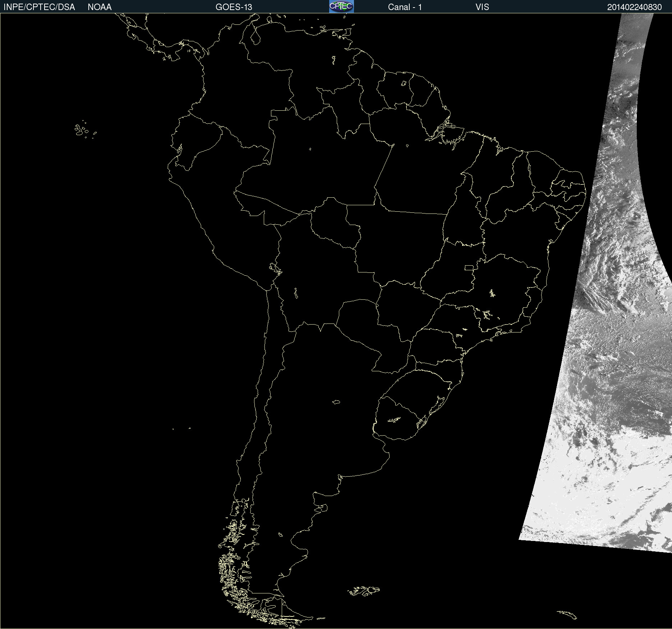The height and width of the screenshot is (629, 672).
Task: Select the VIS channel label
Action: coord(482,7)
